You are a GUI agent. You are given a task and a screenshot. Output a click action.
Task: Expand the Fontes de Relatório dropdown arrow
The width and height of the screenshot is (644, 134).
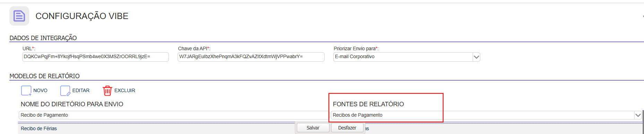(x=638, y=115)
